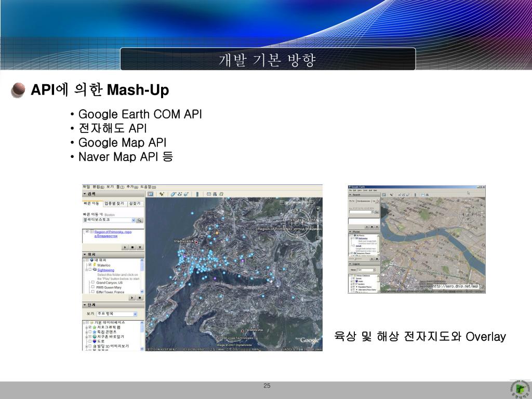Click Add Placemark pushpin icon in large window toolbar
The height and width of the screenshot is (399, 532).
162,194
